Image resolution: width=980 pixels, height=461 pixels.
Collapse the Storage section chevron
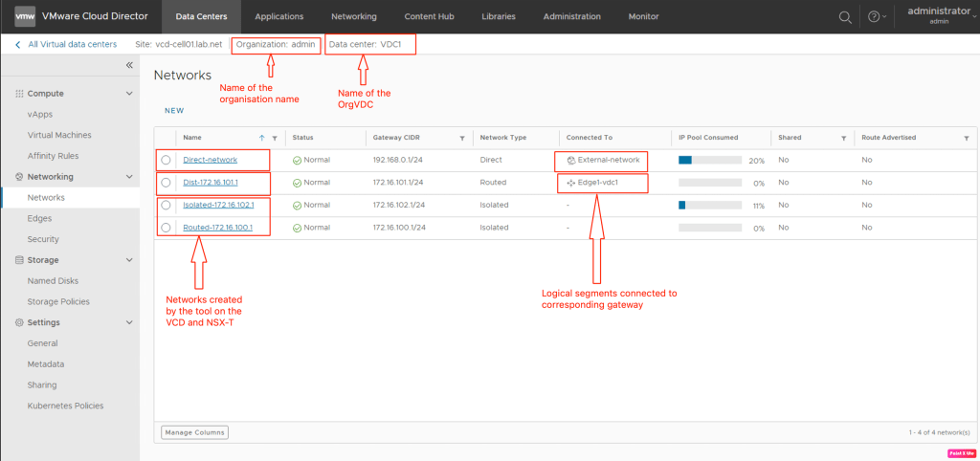coord(129,260)
